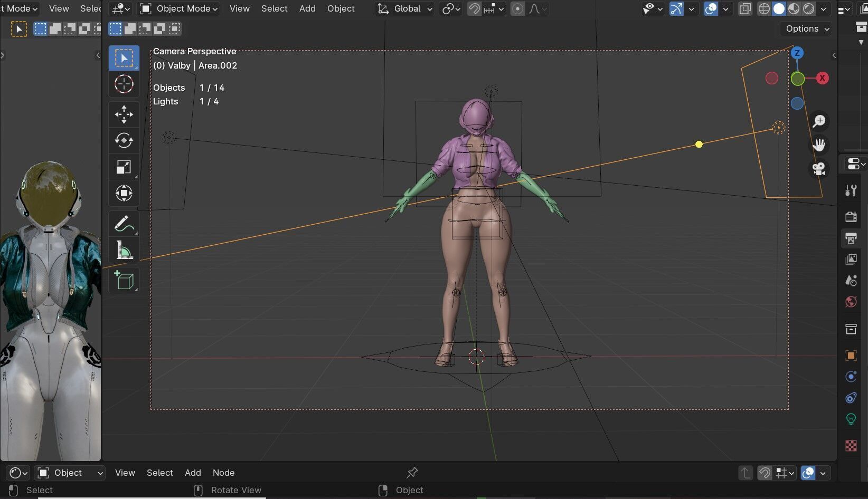The height and width of the screenshot is (499, 868).
Task: Toggle show gizmos button
Action: (676, 9)
